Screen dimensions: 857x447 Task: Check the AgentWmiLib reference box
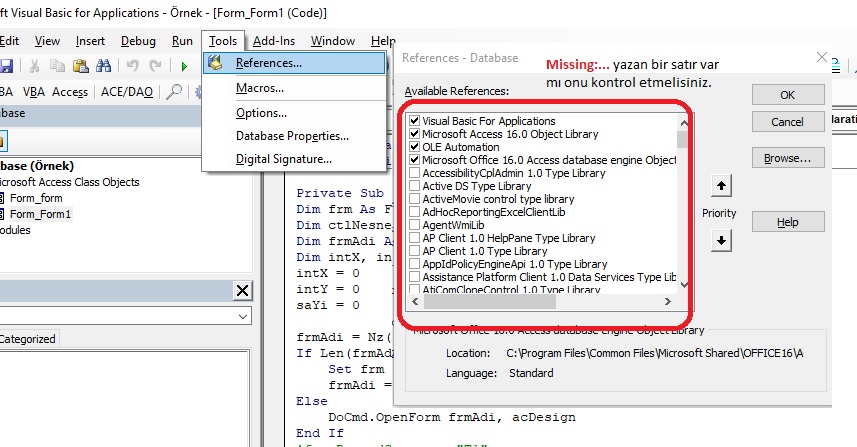click(414, 225)
